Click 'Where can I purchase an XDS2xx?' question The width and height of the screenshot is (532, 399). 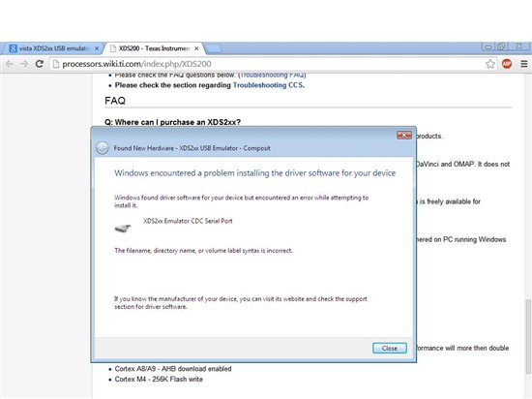(173, 122)
